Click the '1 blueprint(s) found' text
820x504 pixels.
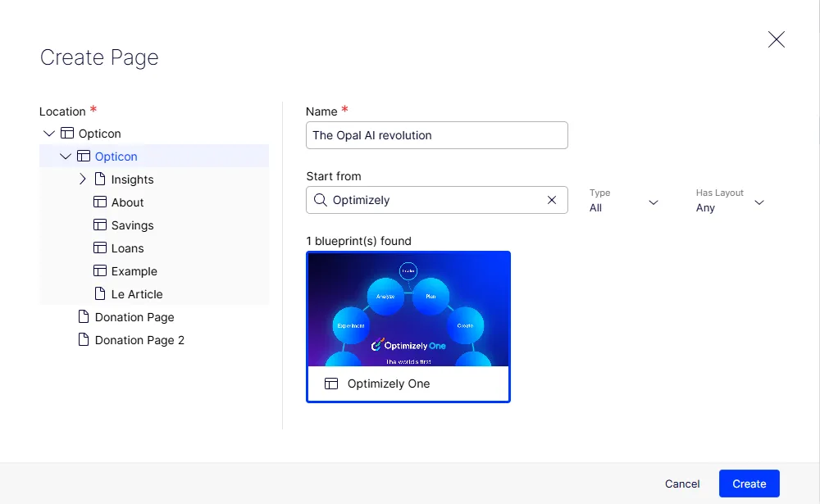pos(359,241)
